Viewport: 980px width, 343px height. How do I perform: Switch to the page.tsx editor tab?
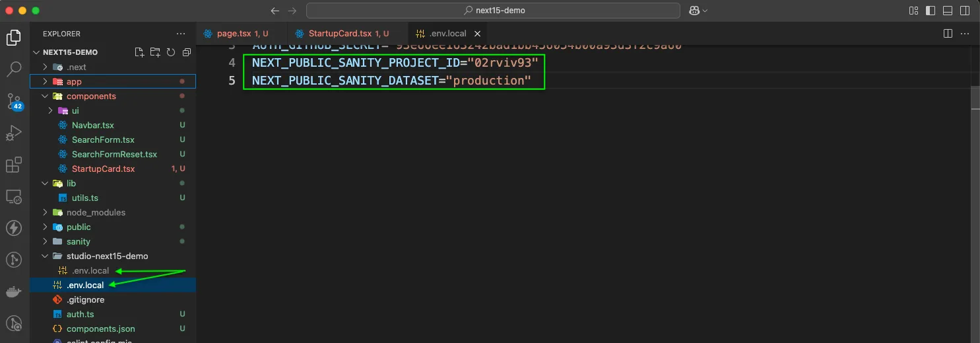tap(242, 33)
